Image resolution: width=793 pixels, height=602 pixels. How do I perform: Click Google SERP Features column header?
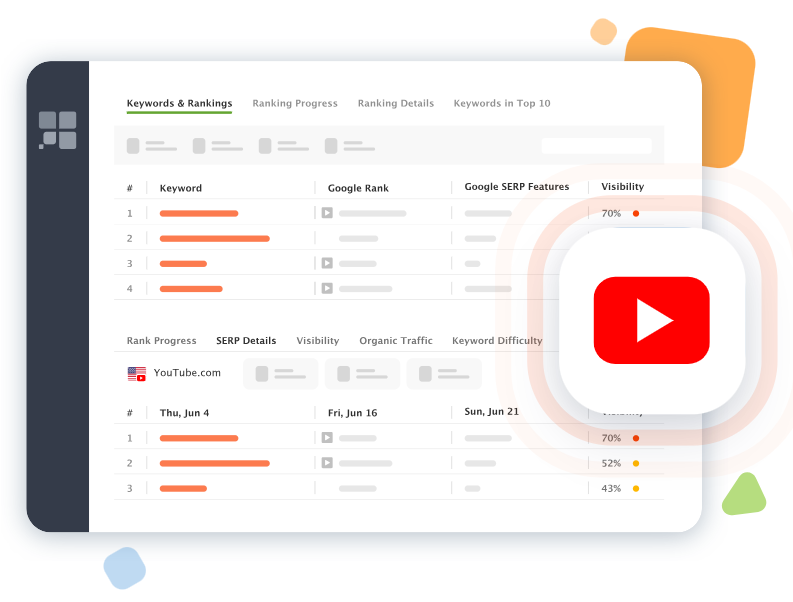point(516,187)
